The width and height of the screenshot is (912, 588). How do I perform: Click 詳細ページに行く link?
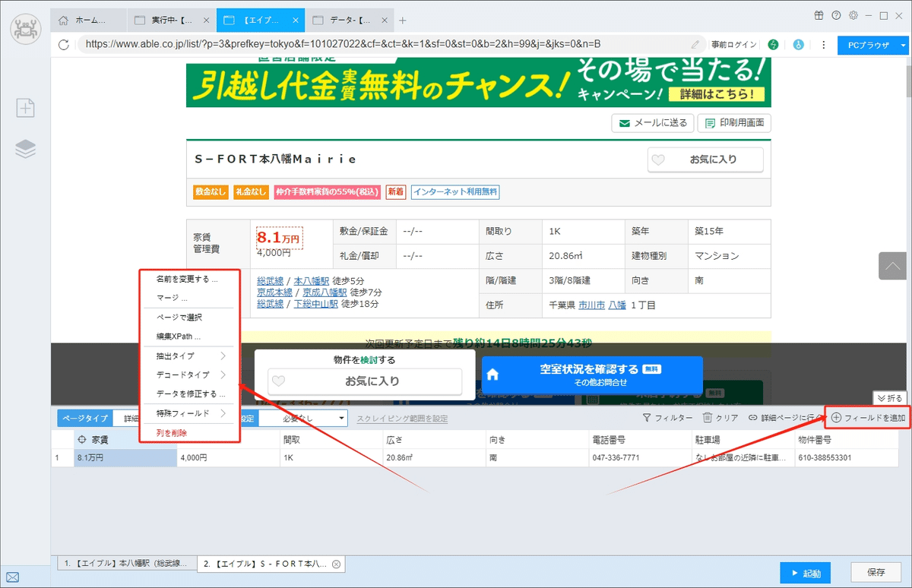click(785, 418)
